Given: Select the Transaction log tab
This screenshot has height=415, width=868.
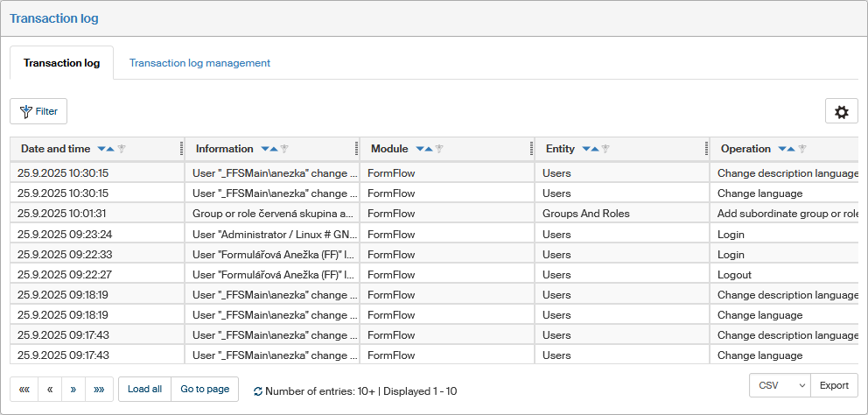Looking at the screenshot, I should 61,63.
